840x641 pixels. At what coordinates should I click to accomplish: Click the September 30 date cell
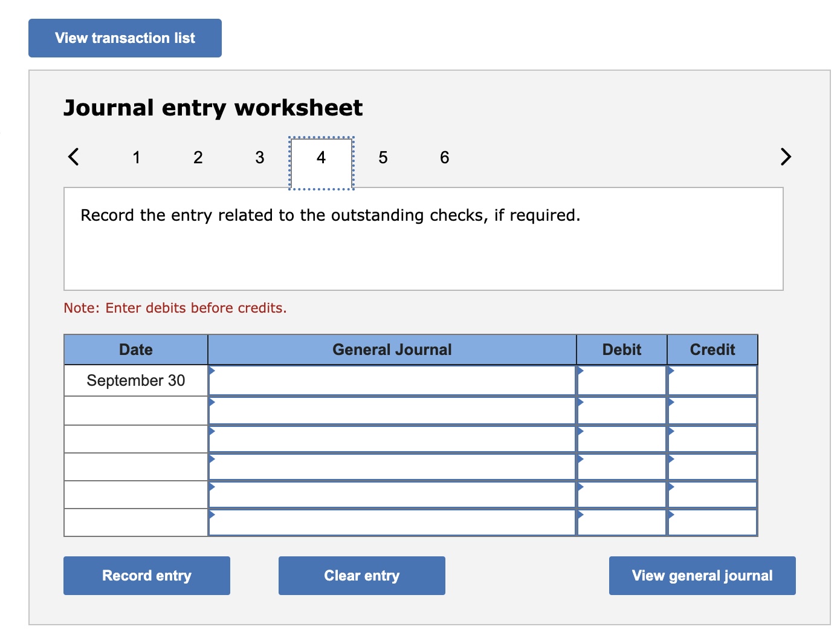click(136, 380)
